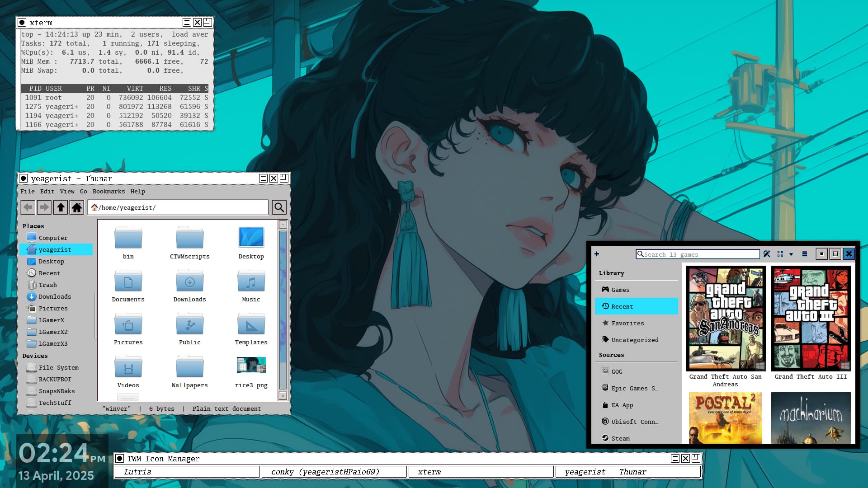Go to parent folder with up arrow
868x488 pixels.
click(x=61, y=207)
